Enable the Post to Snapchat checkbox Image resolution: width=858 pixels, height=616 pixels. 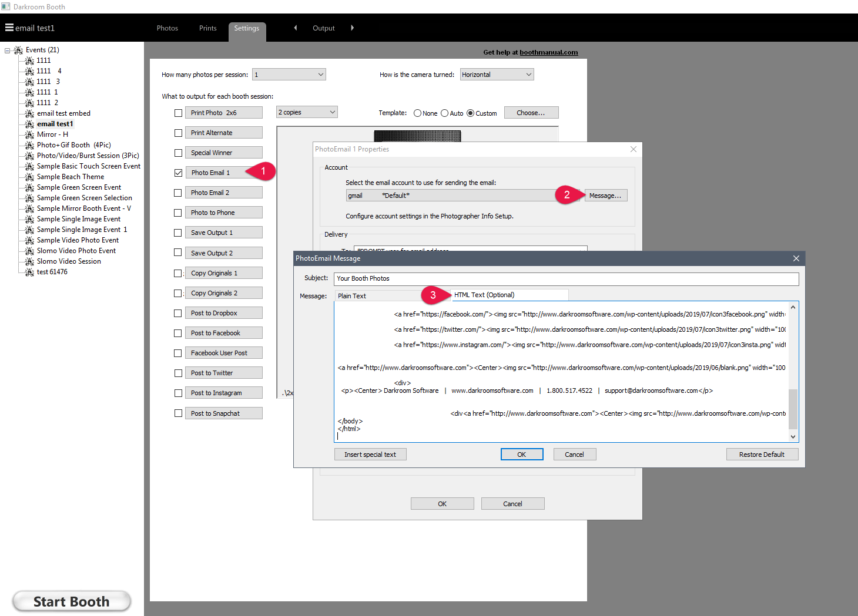tap(178, 413)
